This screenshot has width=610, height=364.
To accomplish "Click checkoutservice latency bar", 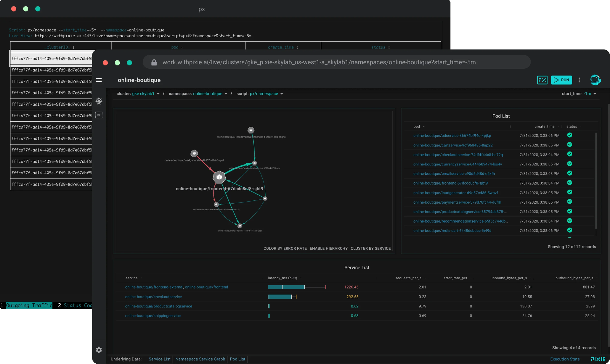I will click(282, 297).
